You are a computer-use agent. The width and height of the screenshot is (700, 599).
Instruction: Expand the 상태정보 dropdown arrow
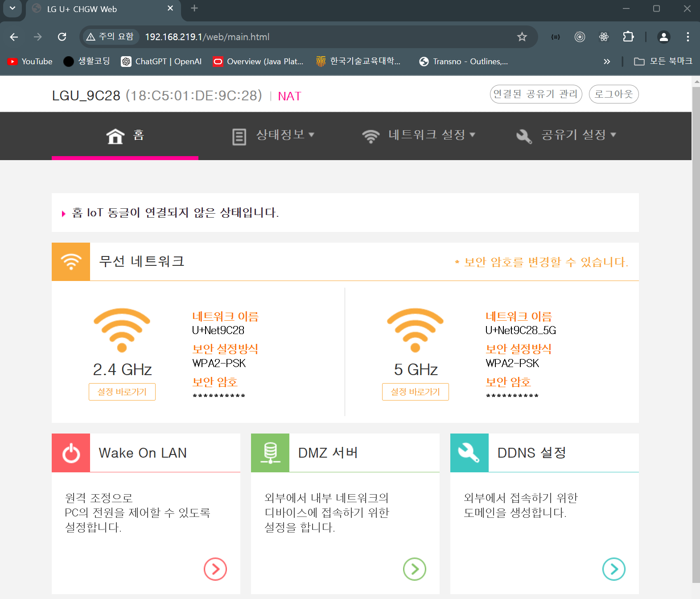[312, 135]
